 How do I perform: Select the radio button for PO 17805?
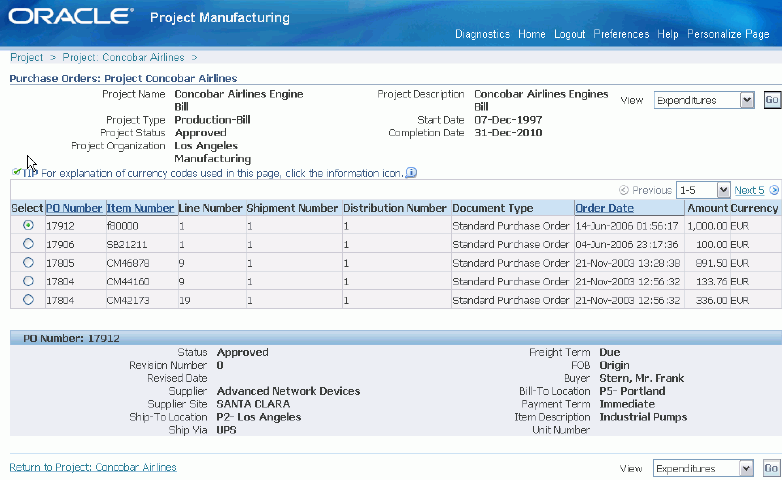tap(28, 262)
